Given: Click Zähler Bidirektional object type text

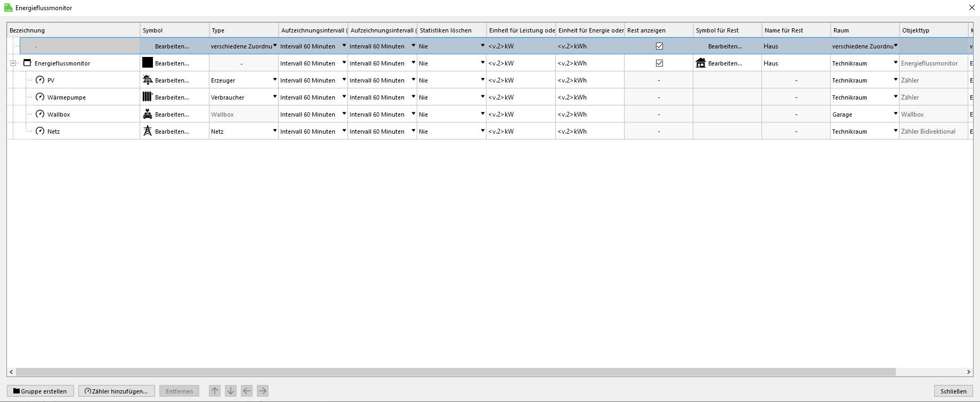Looking at the screenshot, I should coord(928,132).
